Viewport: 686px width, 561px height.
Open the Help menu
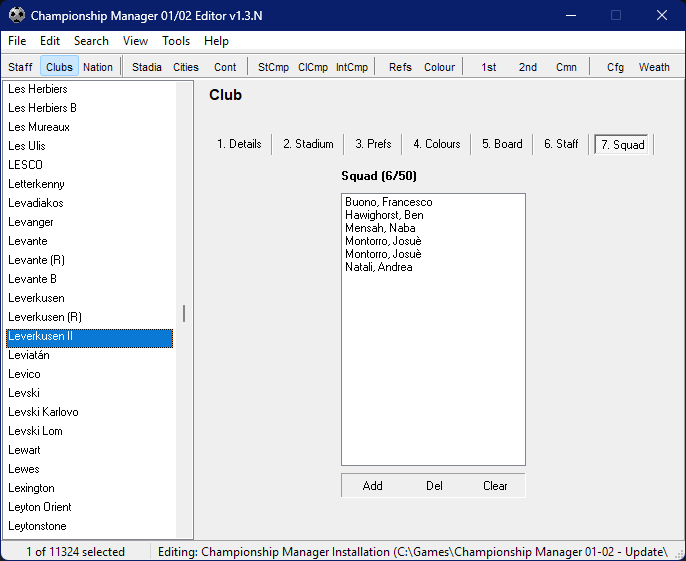click(x=216, y=41)
